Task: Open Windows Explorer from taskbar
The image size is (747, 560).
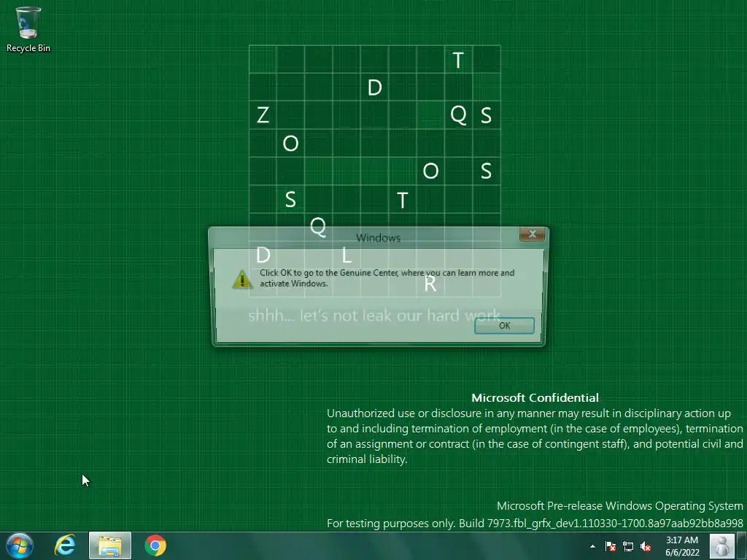Action: point(110,545)
